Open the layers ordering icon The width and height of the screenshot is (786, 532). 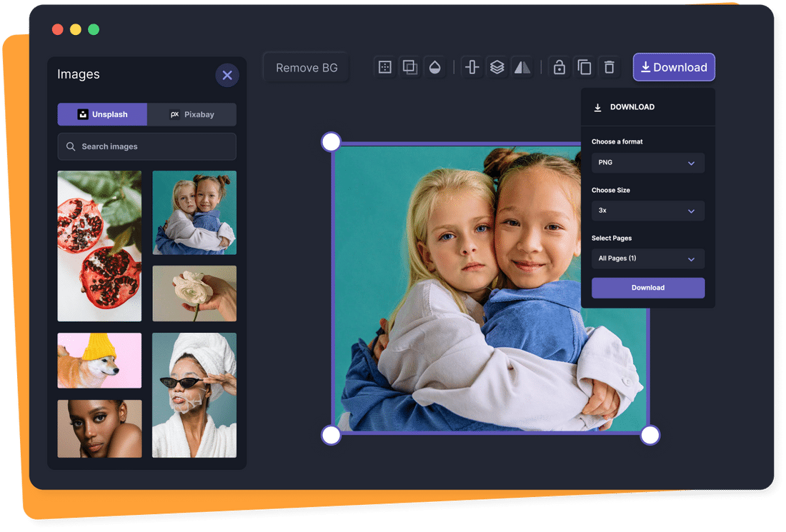(x=497, y=66)
